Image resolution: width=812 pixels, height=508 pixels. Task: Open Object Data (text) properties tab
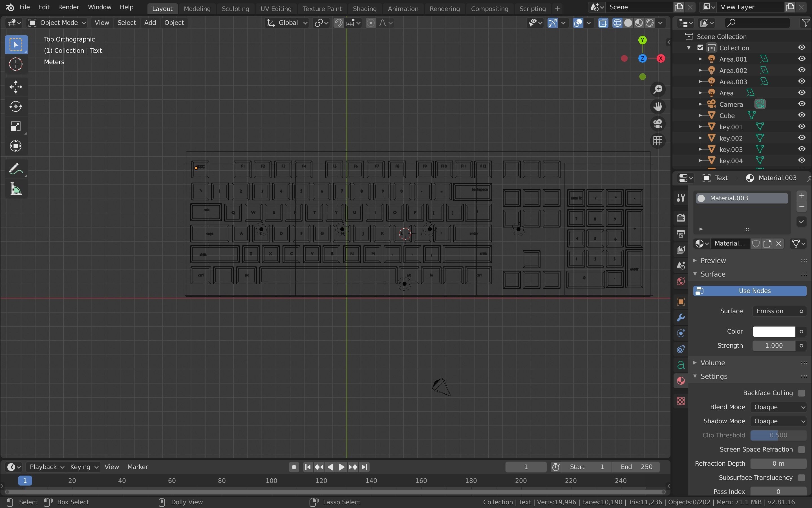click(x=680, y=365)
